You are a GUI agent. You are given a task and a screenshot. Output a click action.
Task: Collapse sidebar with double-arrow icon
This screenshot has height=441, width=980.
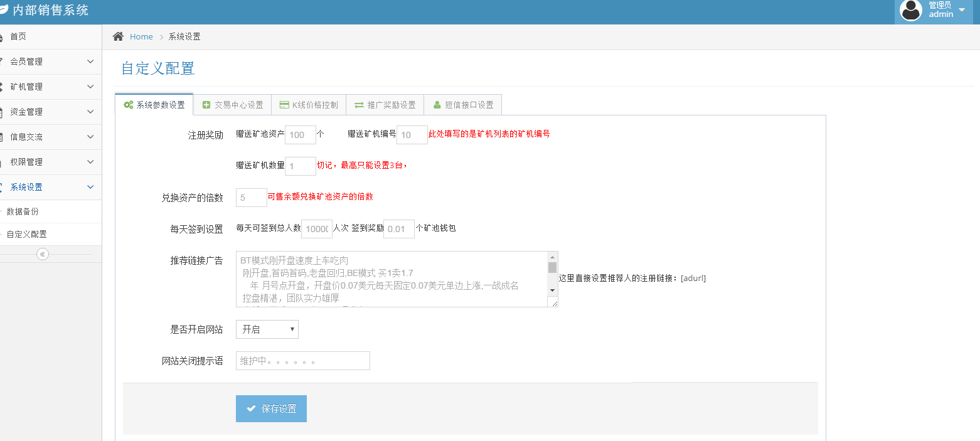click(x=43, y=254)
